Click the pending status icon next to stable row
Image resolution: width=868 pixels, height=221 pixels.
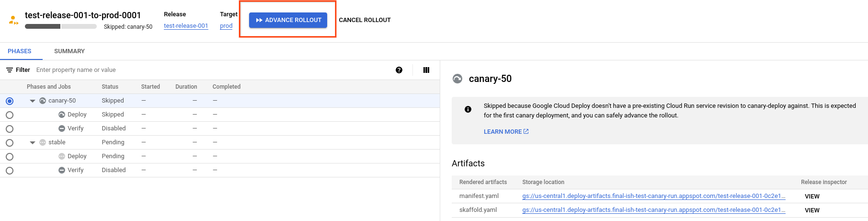click(x=43, y=142)
